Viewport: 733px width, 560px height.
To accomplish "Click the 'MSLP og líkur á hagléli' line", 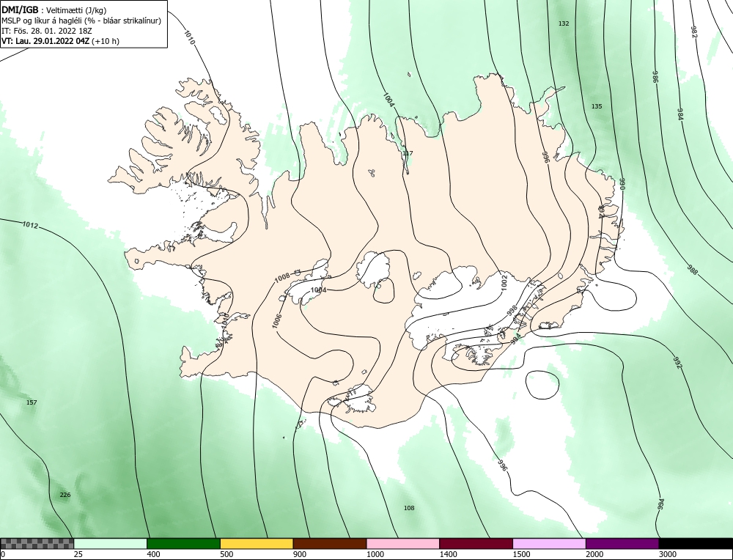I will click(x=81, y=21).
